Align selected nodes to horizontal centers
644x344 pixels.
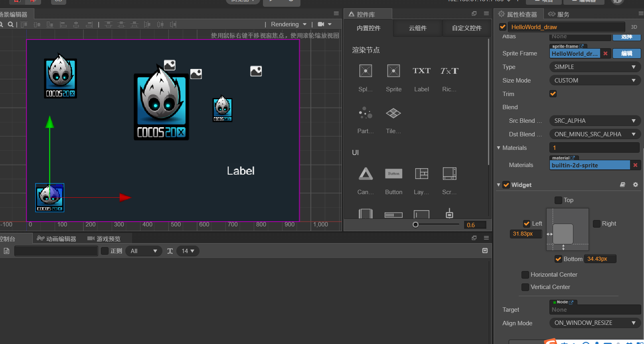coord(76,24)
